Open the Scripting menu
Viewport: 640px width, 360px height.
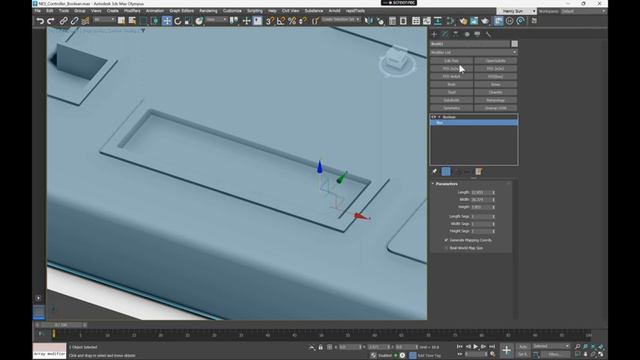255,11
